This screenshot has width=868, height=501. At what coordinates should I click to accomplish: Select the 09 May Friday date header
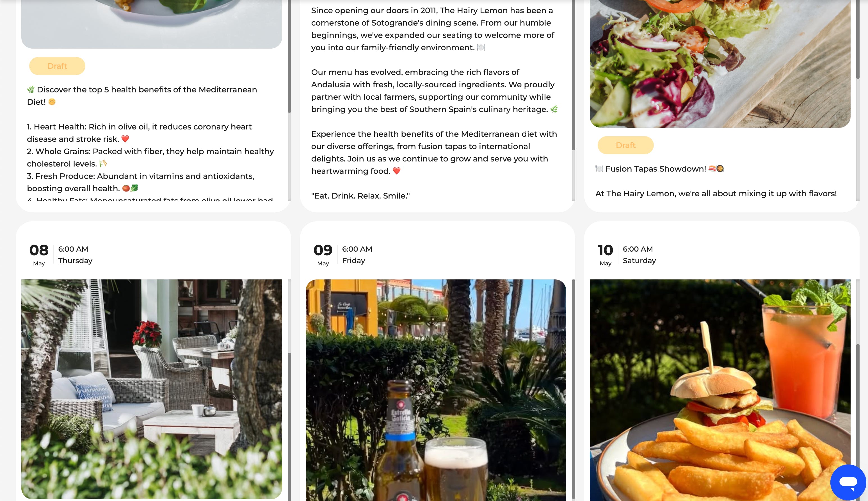(343, 255)
